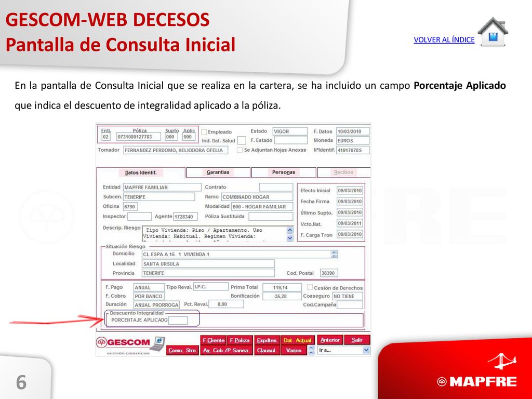Open the Clausul. button
This screenshot has height=399, width=532.
(267, 351)
